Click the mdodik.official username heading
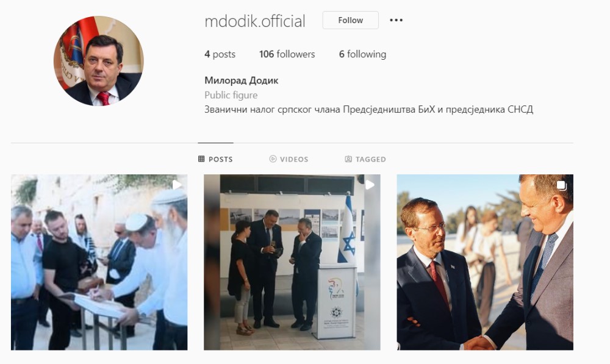 [x=255, y=21]
